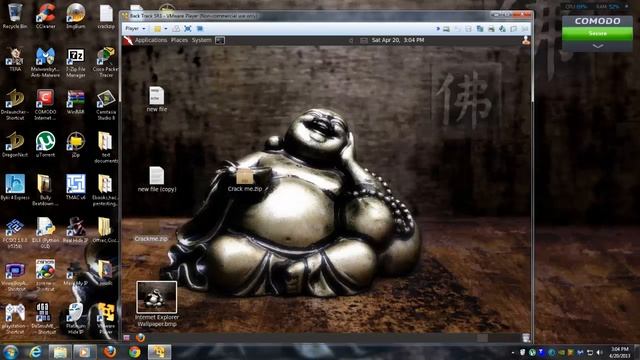Launch the terminal from BackTrack panel
Image resolution: width=640 pixels, height=360 pixels.
click(220, 40)
